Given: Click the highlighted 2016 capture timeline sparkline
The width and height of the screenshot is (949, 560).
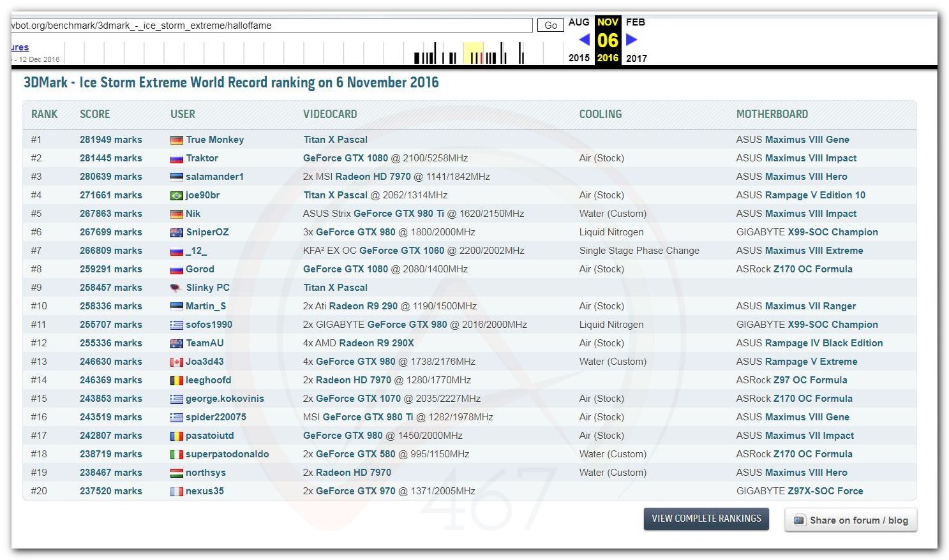Looking at the screenshot, I should point(474,53).
